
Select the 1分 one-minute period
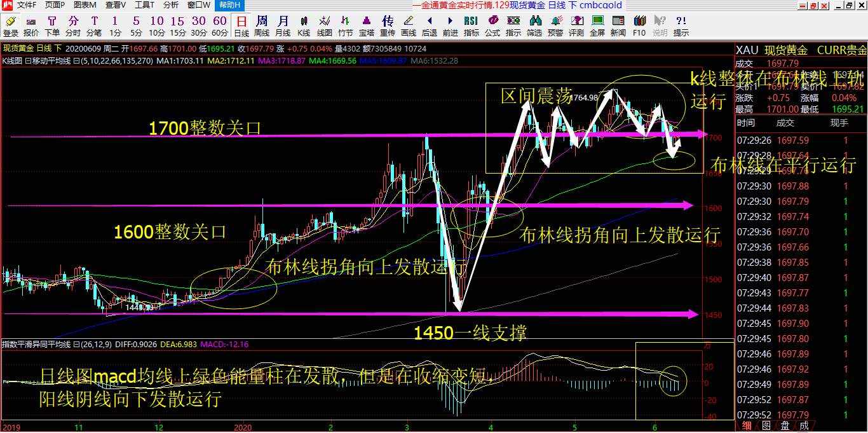[115, 26]
